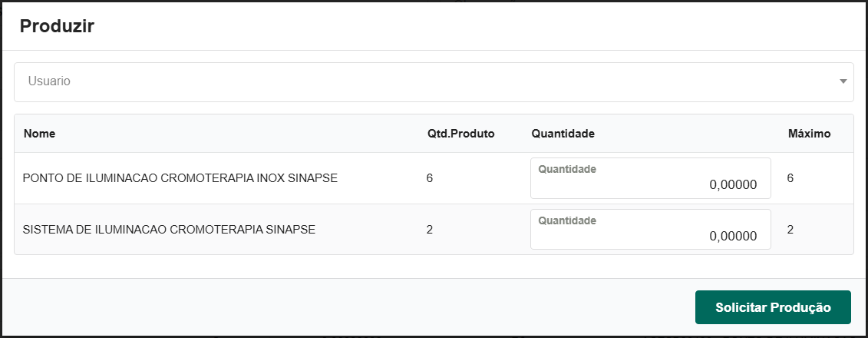Click the Qtd.Produto column header

tap(460, 134)
